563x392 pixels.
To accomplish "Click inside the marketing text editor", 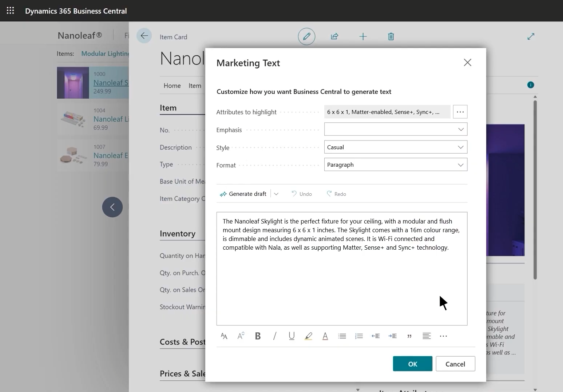I will point(342,269).
